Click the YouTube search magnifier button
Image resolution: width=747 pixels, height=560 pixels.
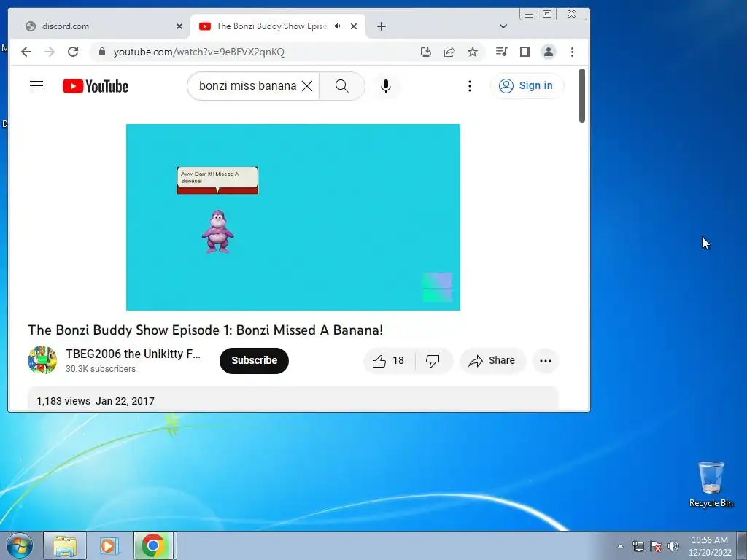point(341,86)
